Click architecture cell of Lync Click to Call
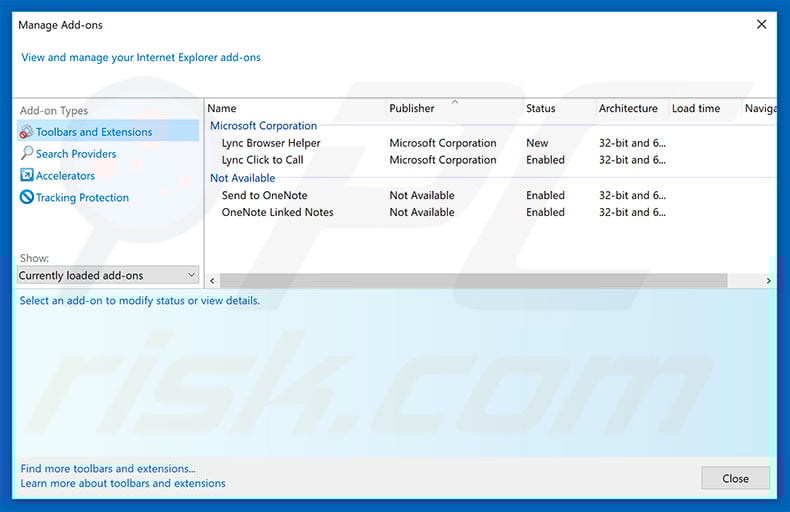The width and height of the screenshot is (790, 512). click(x=632, y=160)
